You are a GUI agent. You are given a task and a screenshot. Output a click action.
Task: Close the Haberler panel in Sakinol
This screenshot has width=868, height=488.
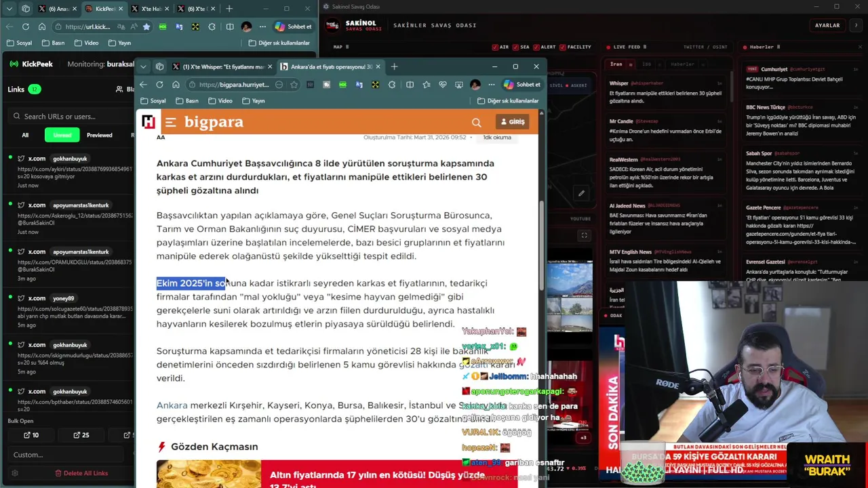(x=859, y=47)
